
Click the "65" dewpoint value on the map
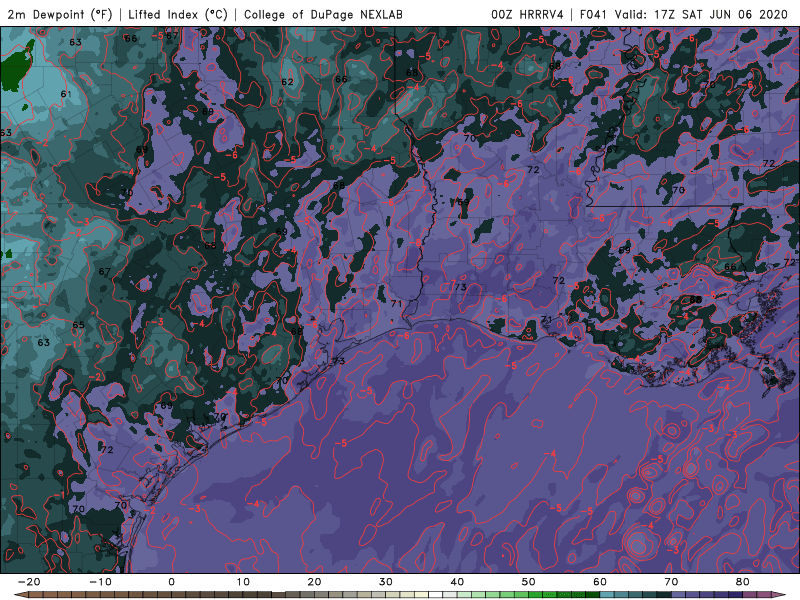point(79,325)
